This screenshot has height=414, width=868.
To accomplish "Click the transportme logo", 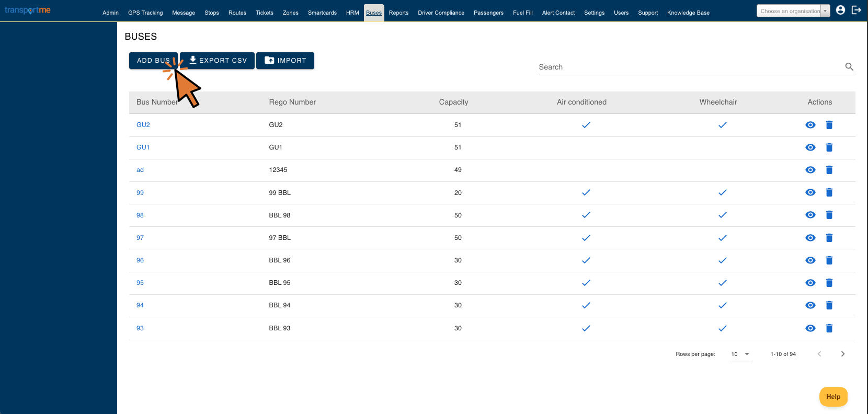I will point(28,10).
